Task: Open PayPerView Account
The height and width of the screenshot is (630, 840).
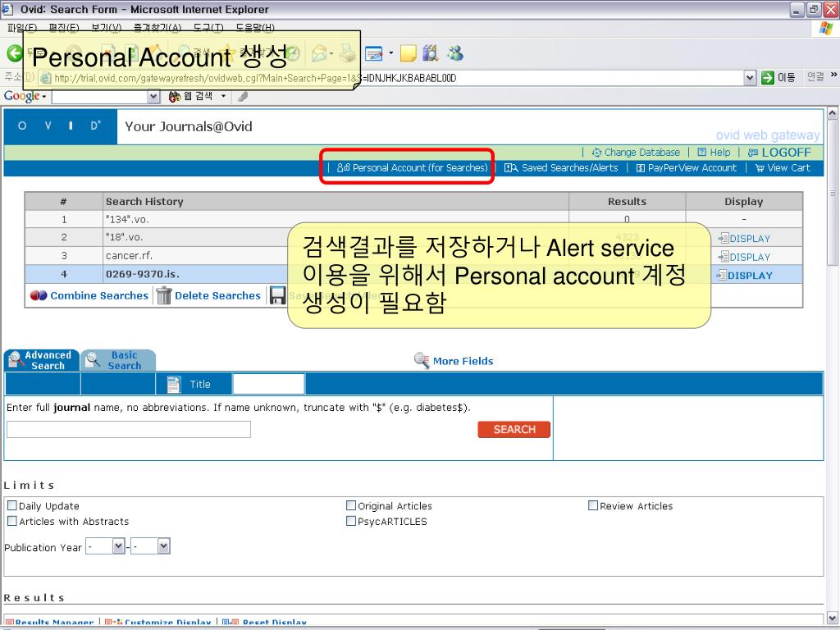Action: click(x=687, y=167)
